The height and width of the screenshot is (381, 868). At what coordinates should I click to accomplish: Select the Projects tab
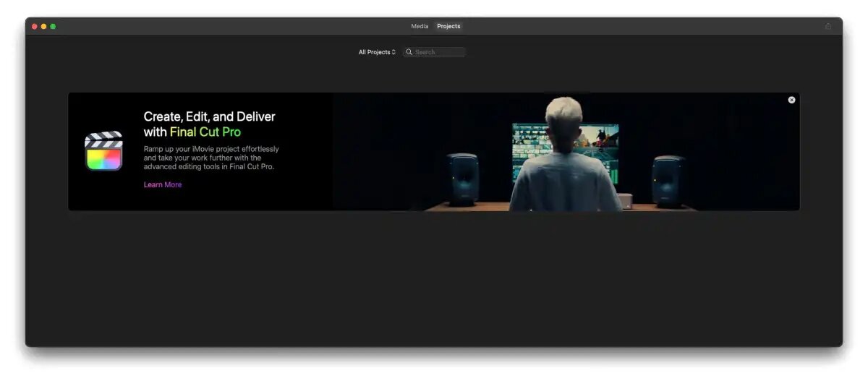(x=448, y=26)
